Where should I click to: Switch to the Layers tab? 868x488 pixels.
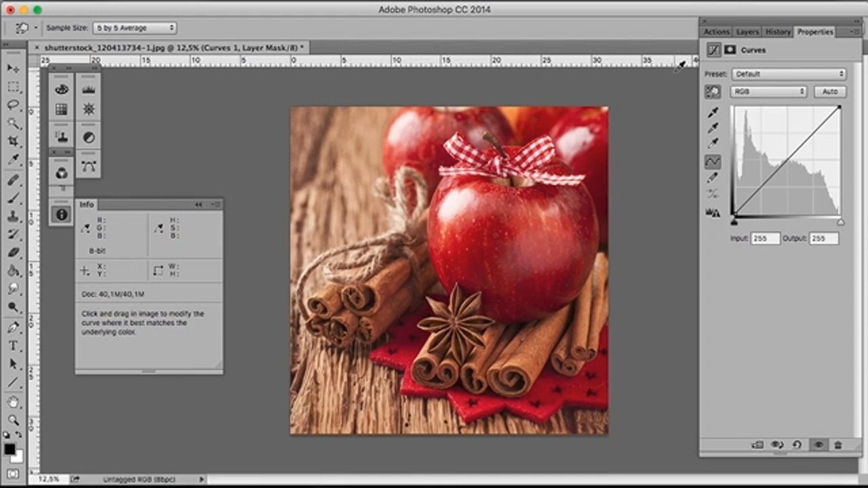tap(747, 32)
